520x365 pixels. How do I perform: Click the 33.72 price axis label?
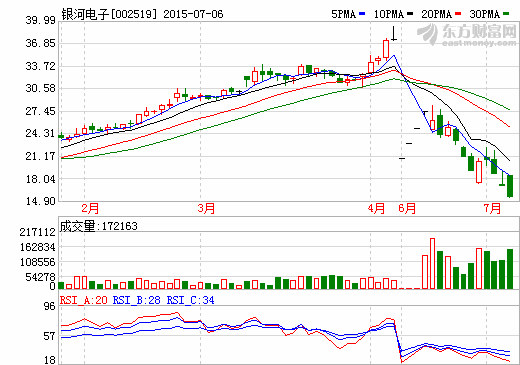41,66
